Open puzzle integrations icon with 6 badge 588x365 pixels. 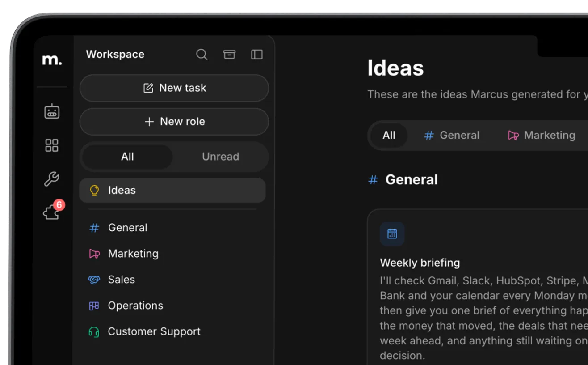53,211
